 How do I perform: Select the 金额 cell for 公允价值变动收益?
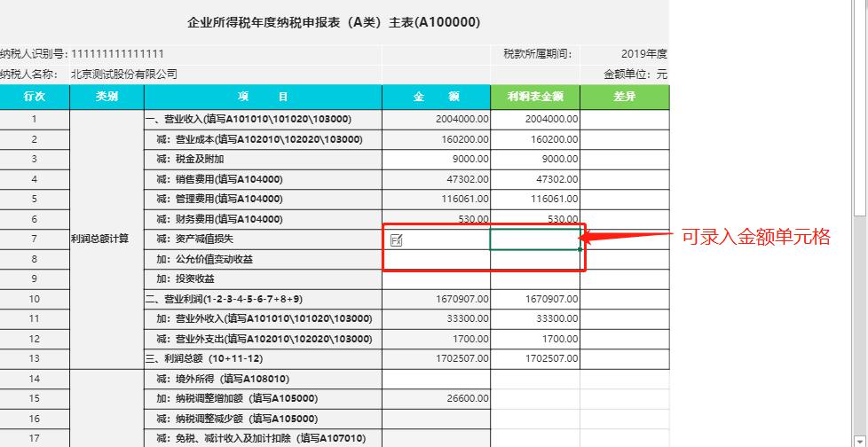(436, 259)
